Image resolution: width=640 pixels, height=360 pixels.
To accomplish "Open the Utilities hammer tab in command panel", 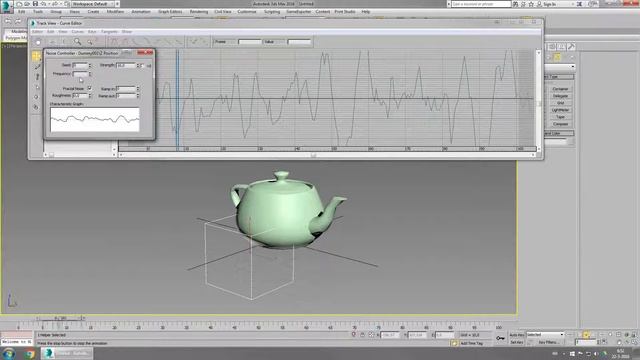I will click(x=571, y=47).
